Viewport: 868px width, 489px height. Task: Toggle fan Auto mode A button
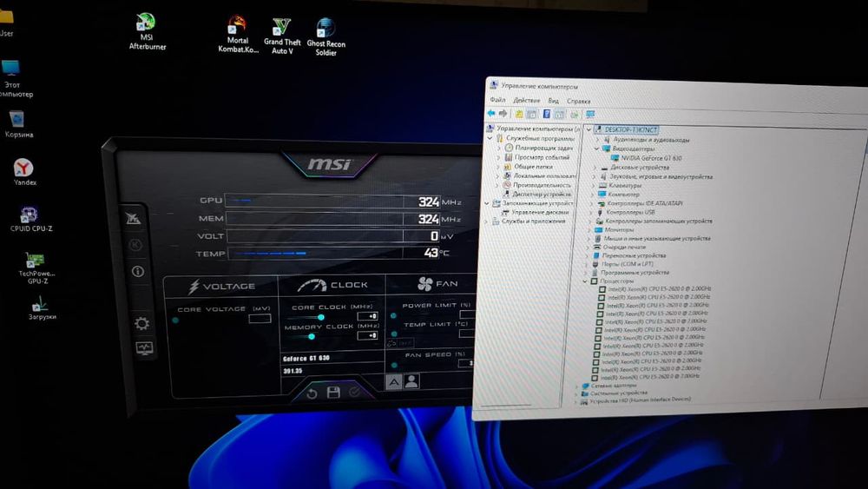[x=393, y=382]
